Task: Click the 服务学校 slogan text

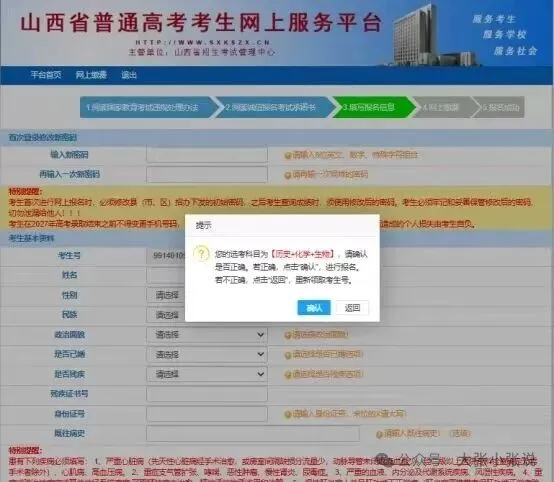Action: tap(505, 34)
